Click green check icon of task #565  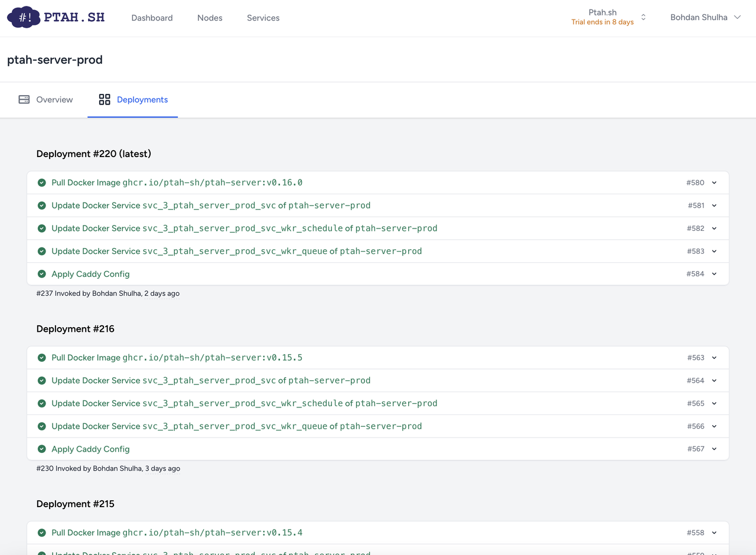tap(42, 403)
